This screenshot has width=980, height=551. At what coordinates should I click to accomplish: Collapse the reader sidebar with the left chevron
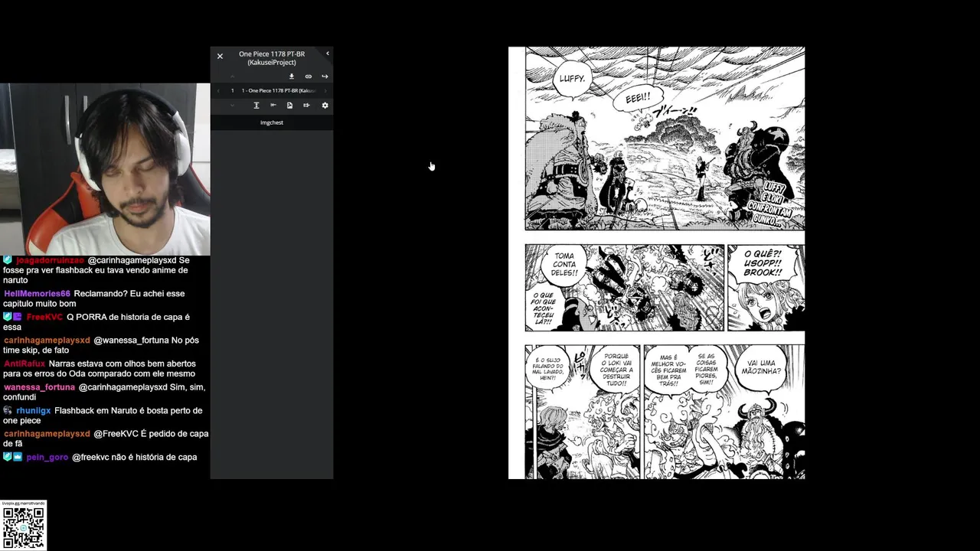point(327,54)
